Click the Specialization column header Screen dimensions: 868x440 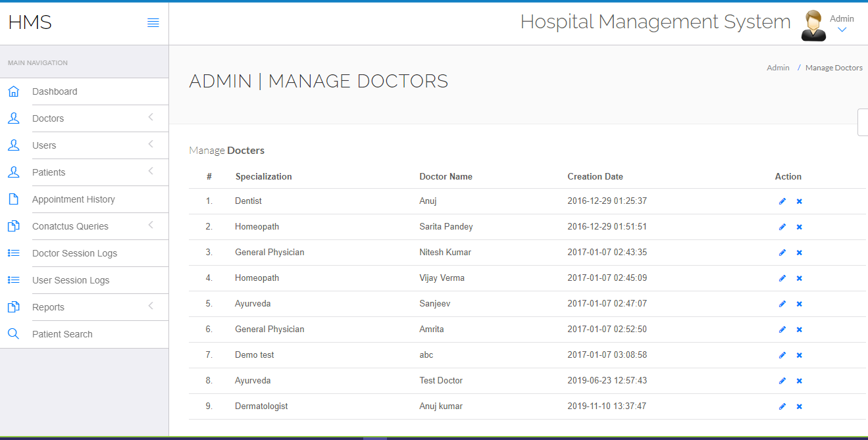(x=263, y=176)
